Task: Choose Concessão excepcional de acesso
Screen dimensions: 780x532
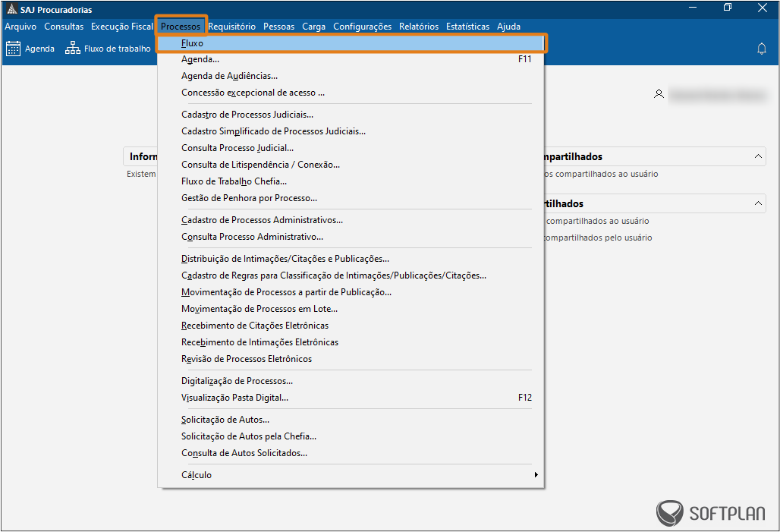Action: click(x=351, y=93)
